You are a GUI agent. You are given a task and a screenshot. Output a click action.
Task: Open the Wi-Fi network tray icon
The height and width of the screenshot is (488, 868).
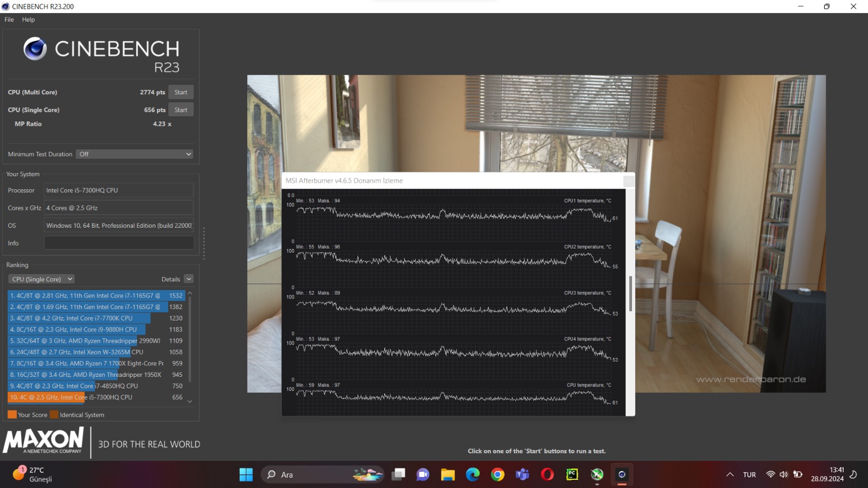[770, 474]
